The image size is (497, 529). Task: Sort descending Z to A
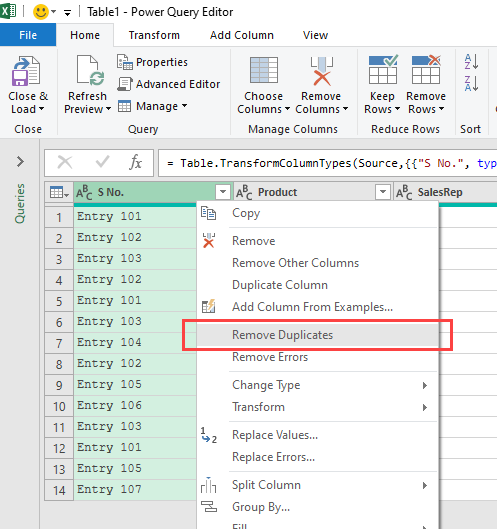click(x=471, y=83)
